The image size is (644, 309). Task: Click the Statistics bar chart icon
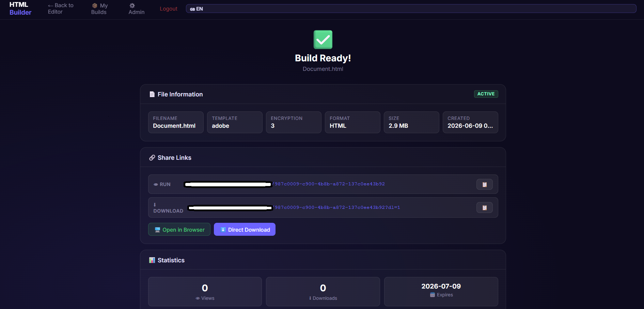[152, 260]
